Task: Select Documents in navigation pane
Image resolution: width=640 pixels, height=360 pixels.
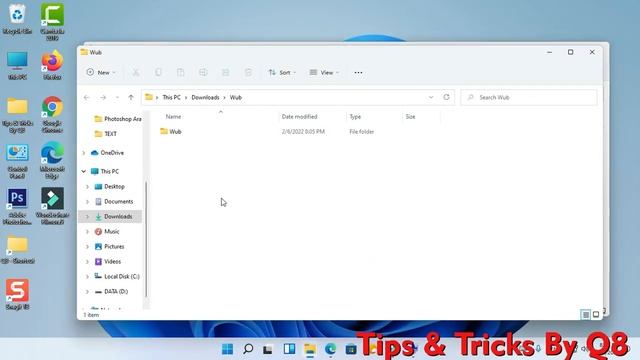Action: 114,202
